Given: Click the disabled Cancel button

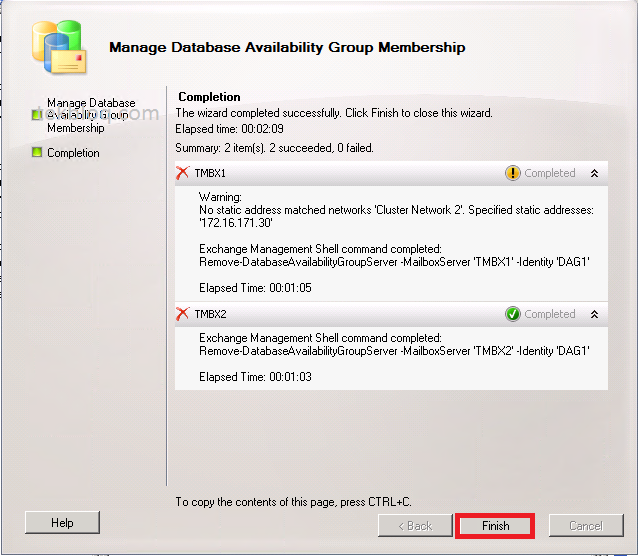Looking at the screenshot, I should (x=586, y=526).
